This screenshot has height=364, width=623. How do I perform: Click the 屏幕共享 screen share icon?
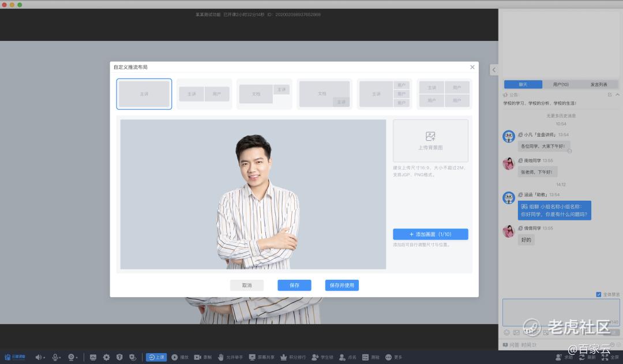pyautogui.click(x=252, y=358)
